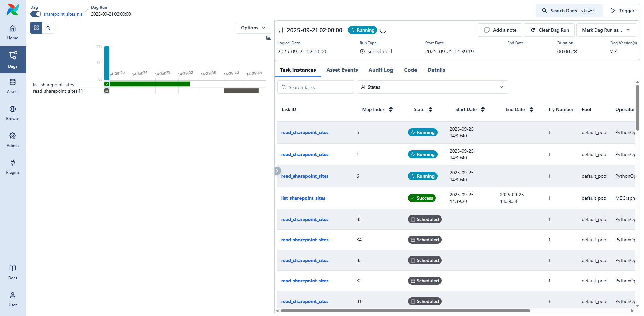This screenshot has width=644, height=316.
Task: Click the Try Number column header
Action: tap(561, 109)
